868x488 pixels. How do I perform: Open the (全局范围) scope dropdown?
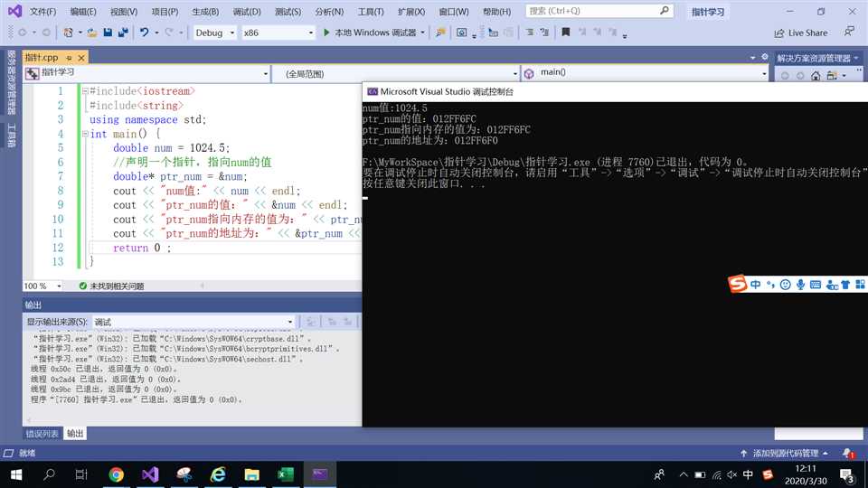[x=396, y=73]
